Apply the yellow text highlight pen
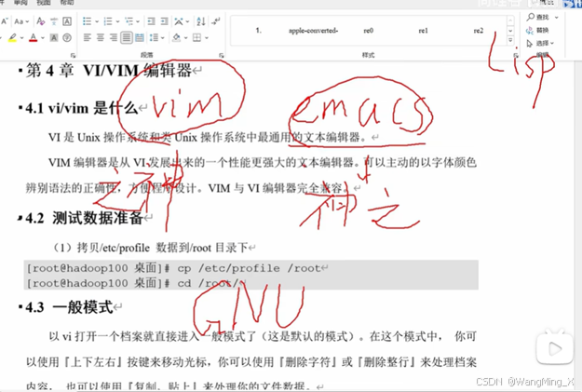This screenshot has width=582, height=392. pos(13,37)
